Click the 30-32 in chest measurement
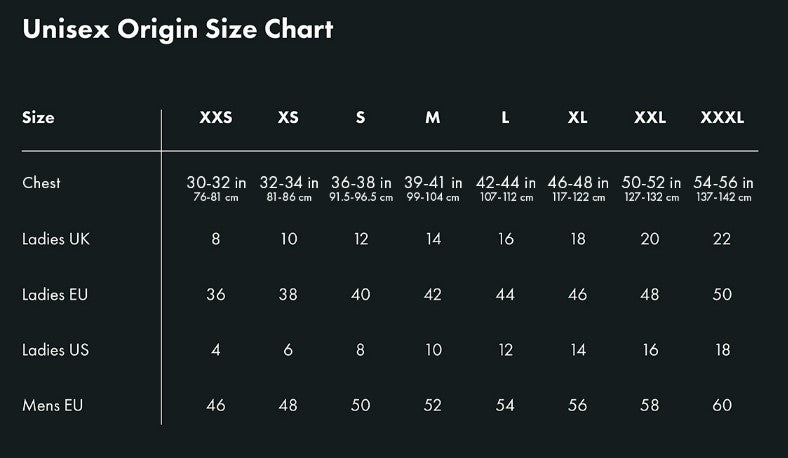Screen dimensions: 788x458 click(216, 182)
